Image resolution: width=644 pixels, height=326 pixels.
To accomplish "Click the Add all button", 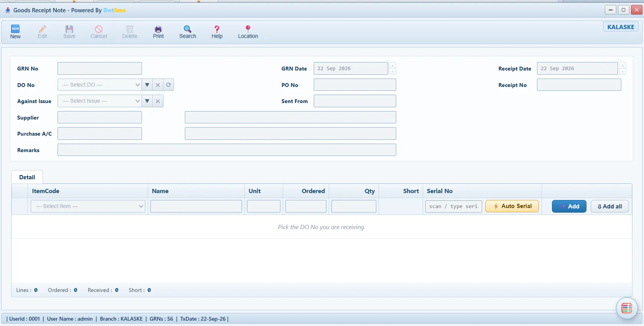I will pos(609,206).
